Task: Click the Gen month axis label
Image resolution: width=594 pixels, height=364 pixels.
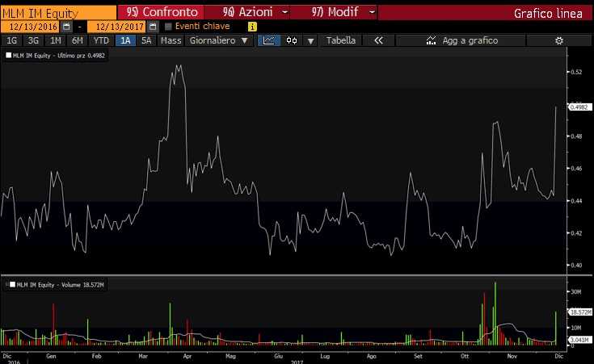Action: [51, 356]
